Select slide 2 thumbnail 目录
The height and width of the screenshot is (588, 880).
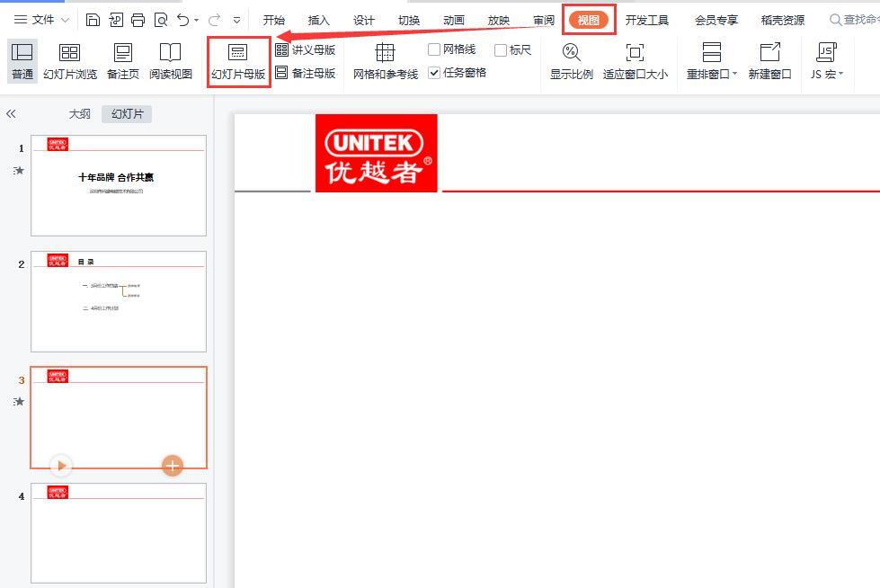(x=119, y=301)
